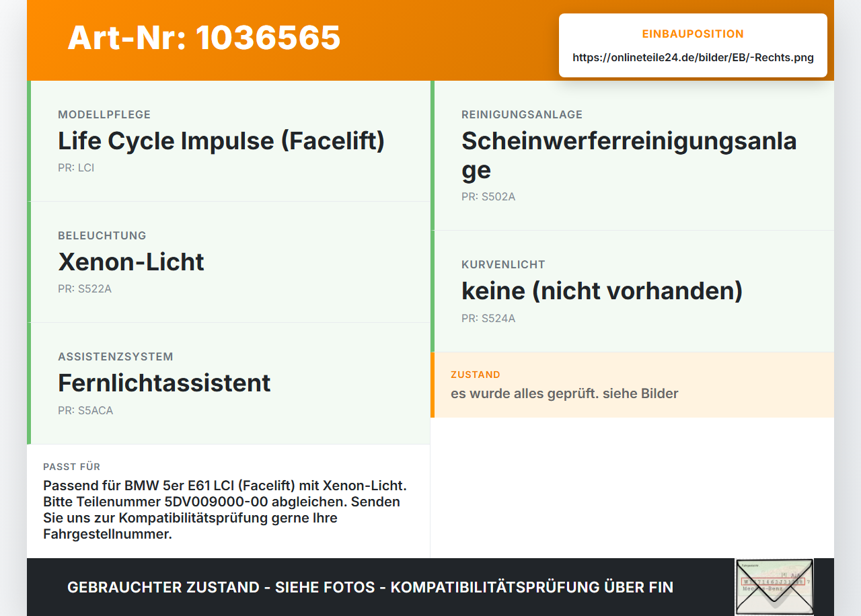This screenshot has height=616, width=861.
Task: Click the footer Gebrauchter Zustand banner text
Action: 370,587
